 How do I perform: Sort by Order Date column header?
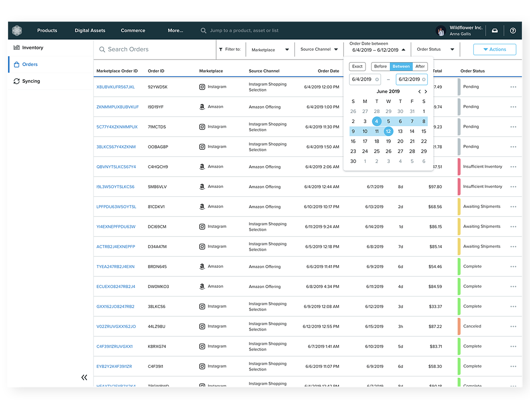(328, 71)
